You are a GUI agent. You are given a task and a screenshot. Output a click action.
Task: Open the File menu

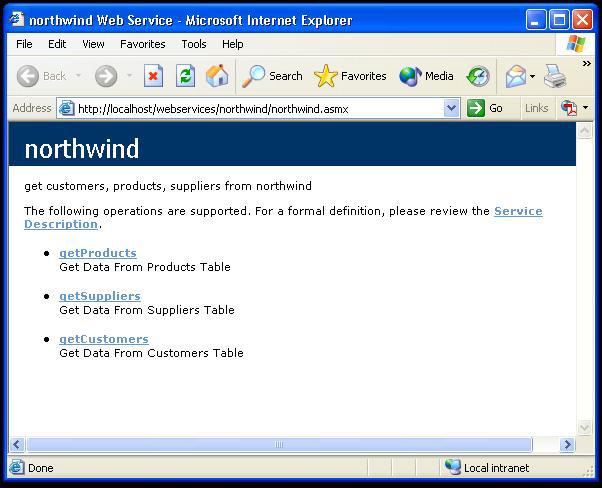24,44
